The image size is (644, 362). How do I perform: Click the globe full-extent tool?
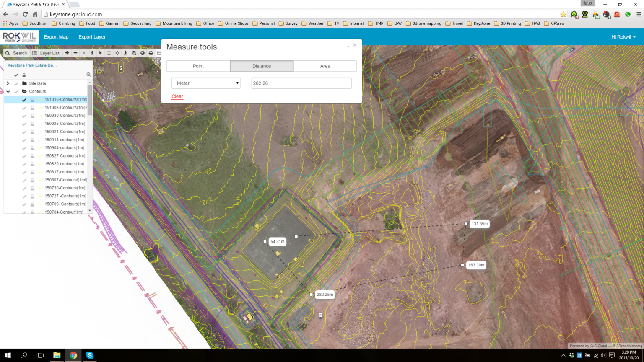click(143, 53)
